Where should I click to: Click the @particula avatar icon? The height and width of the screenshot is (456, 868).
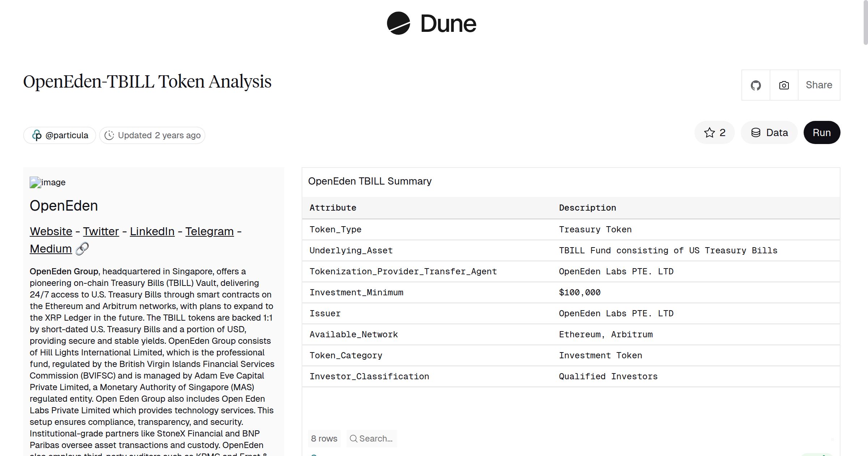pyautogui.click(x=37, y=135)
